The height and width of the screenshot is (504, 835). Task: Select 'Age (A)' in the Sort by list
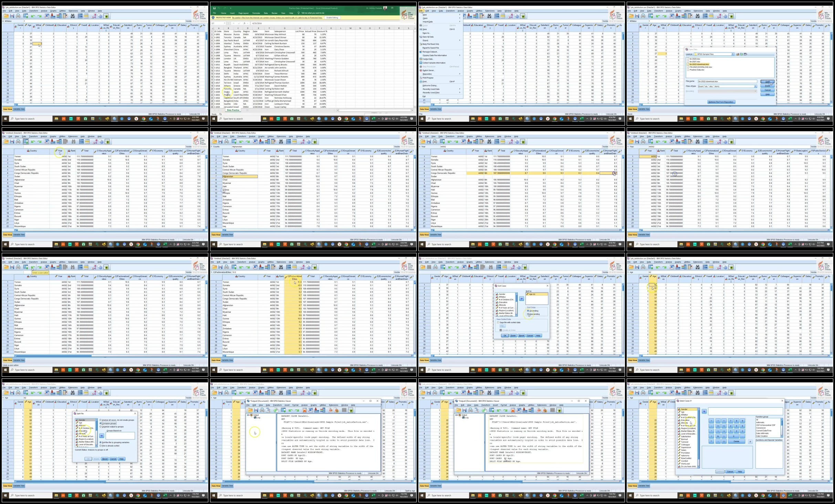536,294
